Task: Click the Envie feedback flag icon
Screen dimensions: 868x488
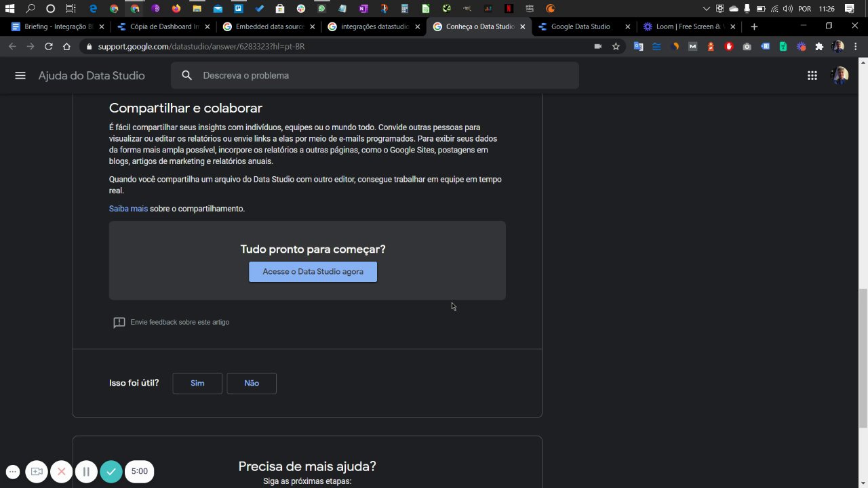Action: pyautogui.click(x=119, y=323)
